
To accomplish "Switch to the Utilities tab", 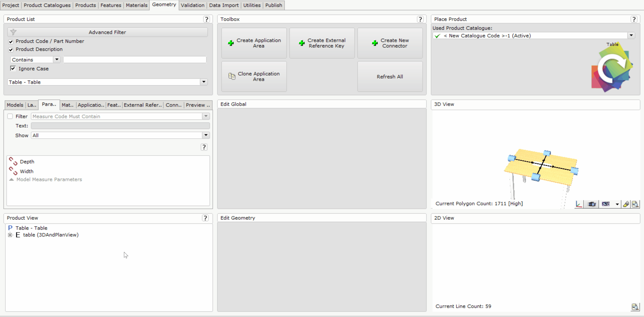I will pos(252,5).
